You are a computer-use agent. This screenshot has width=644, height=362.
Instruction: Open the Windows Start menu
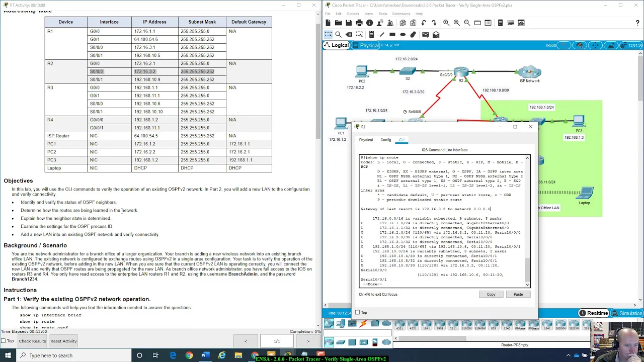[8, 355]
